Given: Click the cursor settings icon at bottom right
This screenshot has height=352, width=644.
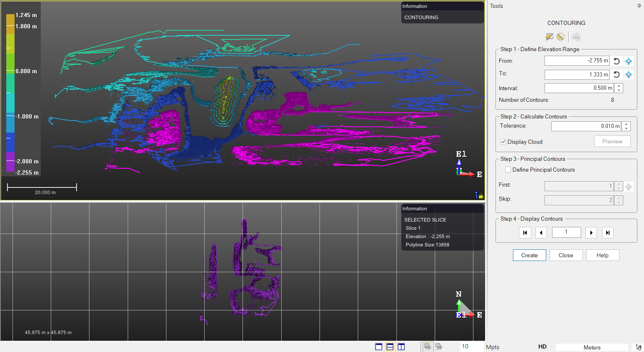Looking at the screenshot, I should point(639,347).
